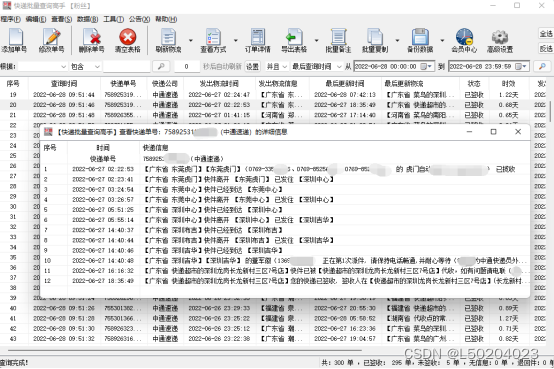Open calendar picker of the start date field

click(x=426, y=66)
